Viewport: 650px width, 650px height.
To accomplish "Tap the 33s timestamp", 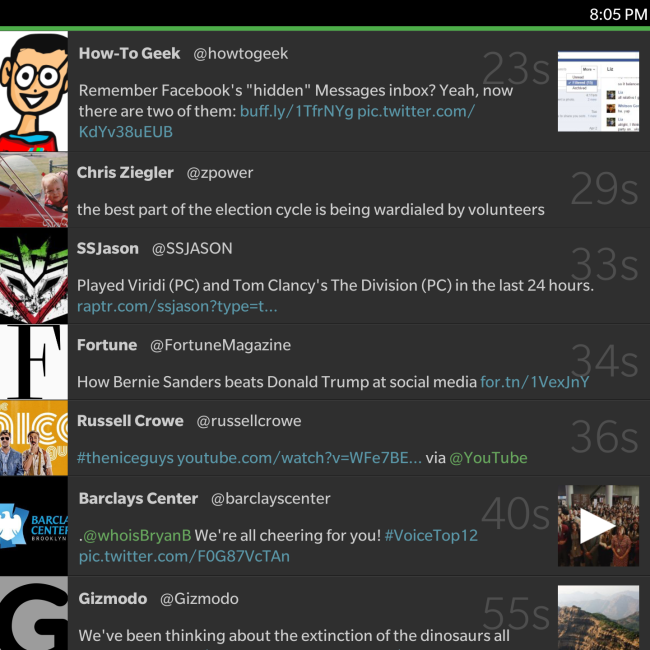I will (x=604, y=264).
